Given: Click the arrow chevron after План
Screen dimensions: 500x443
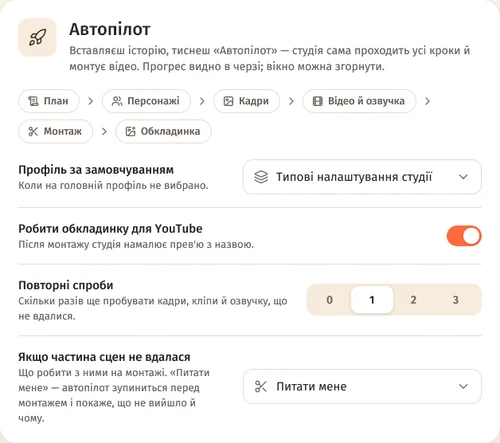Looking at the screenshot, I should 90,101.
